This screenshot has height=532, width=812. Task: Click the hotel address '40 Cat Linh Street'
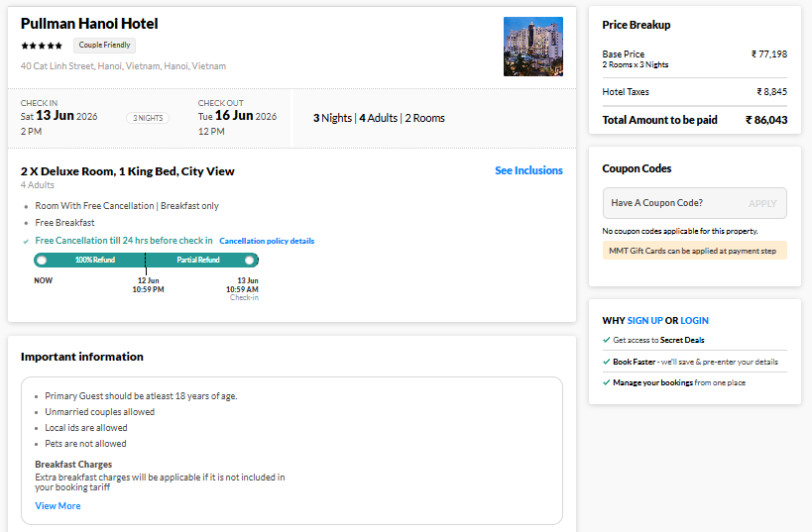123,66
